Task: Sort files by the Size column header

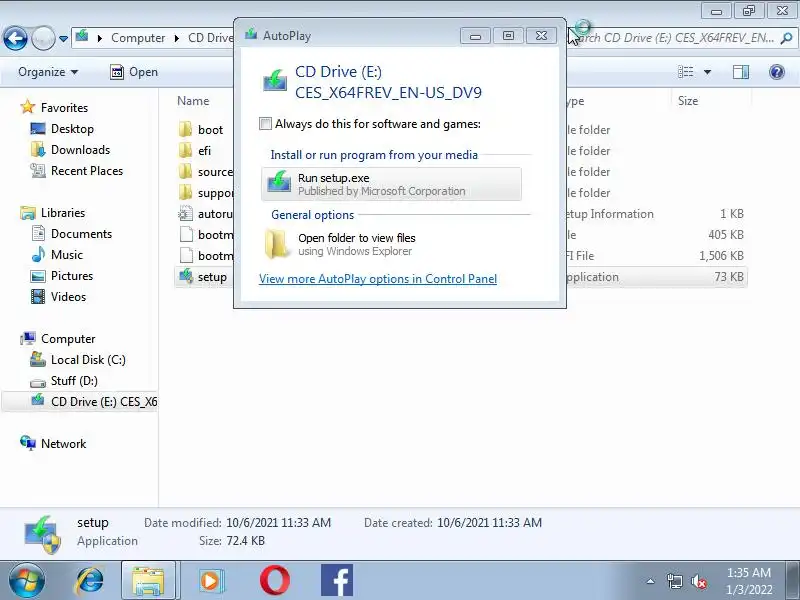Action: (688, 101)
